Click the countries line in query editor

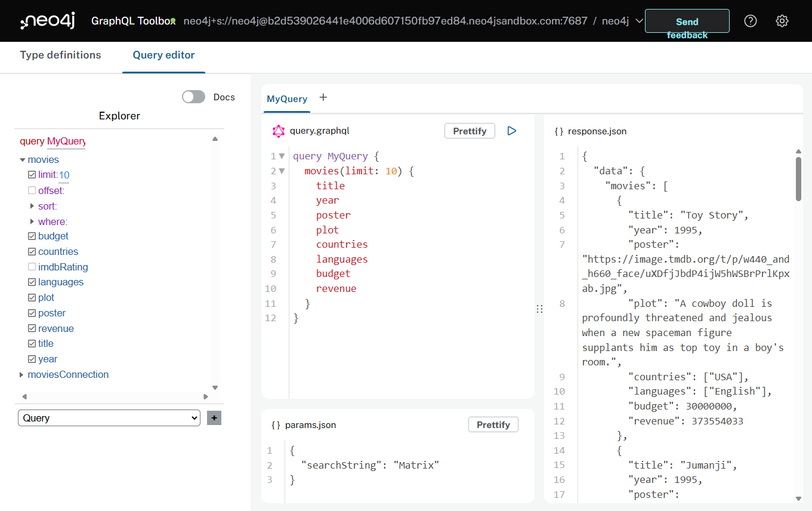342,244
